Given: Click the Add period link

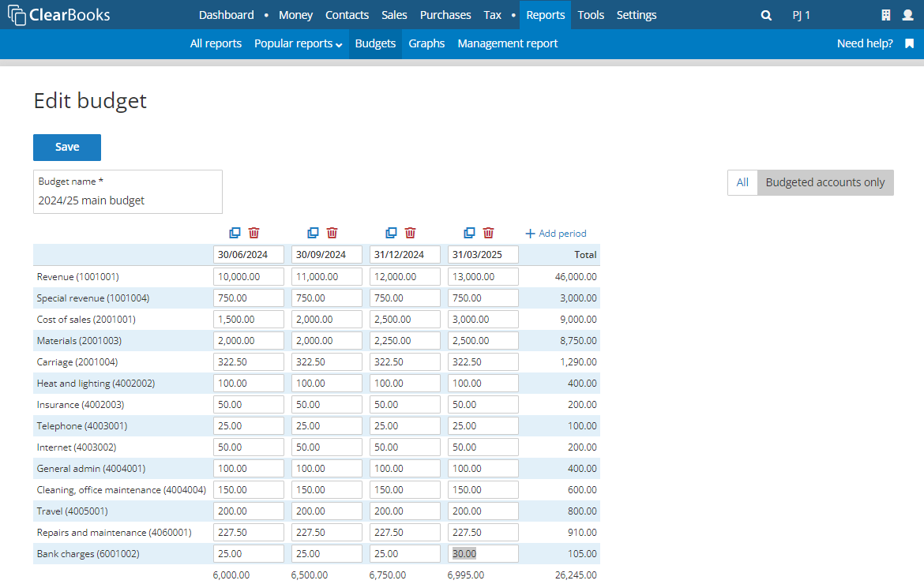Looking at the screenshot, I should 556,233.
